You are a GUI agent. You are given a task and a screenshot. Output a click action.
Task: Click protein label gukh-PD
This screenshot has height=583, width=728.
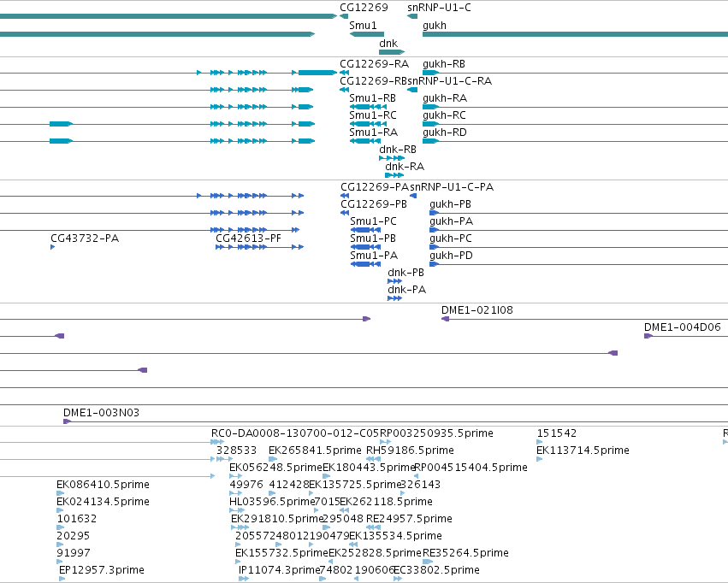(x=451, y=256)
